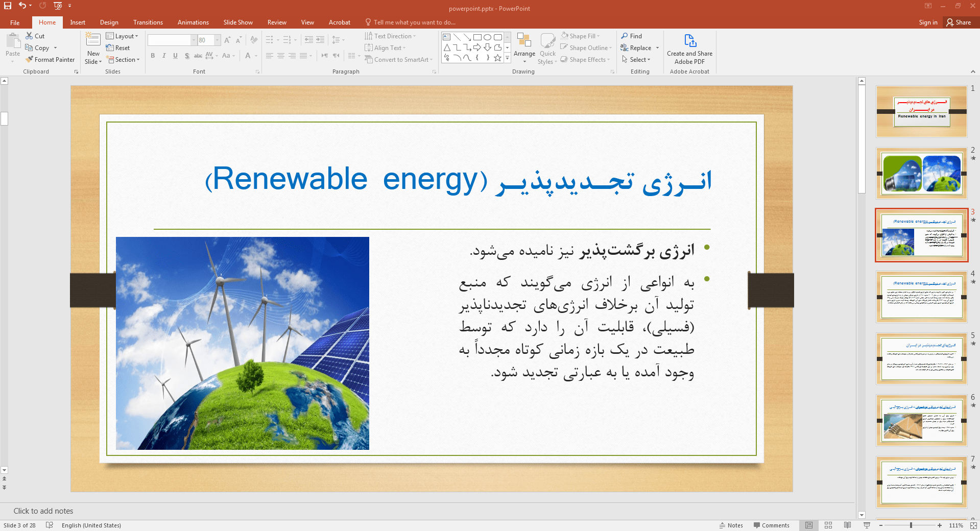Viewport: 980px width, 531px height.
Task: Create and Share Adobe PDF
Action: pos(689,49)
